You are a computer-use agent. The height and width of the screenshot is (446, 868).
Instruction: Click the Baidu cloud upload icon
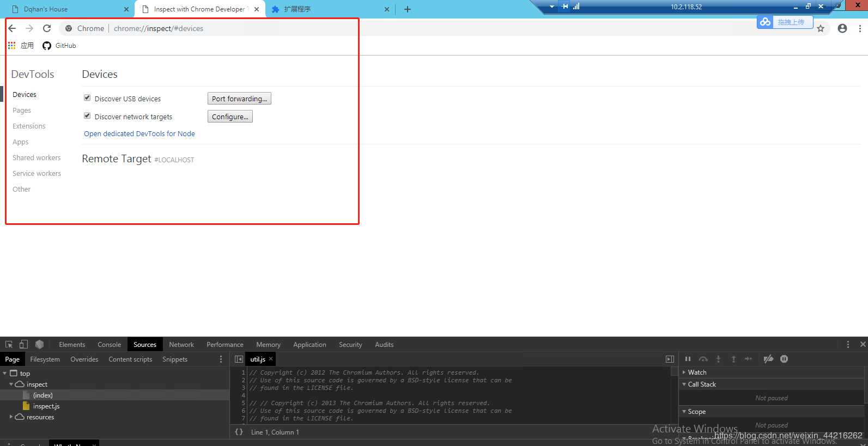point(766,22)
